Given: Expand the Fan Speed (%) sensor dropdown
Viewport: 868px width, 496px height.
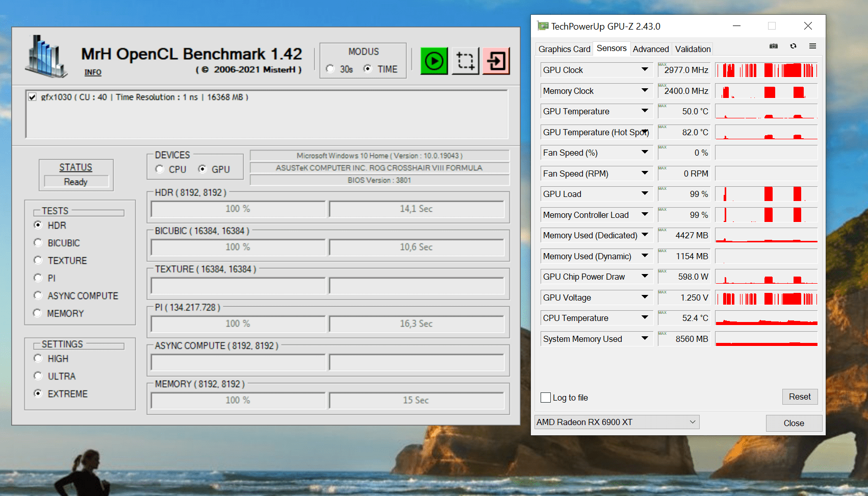Looking at the screenshot, I should tap(645, 152).
